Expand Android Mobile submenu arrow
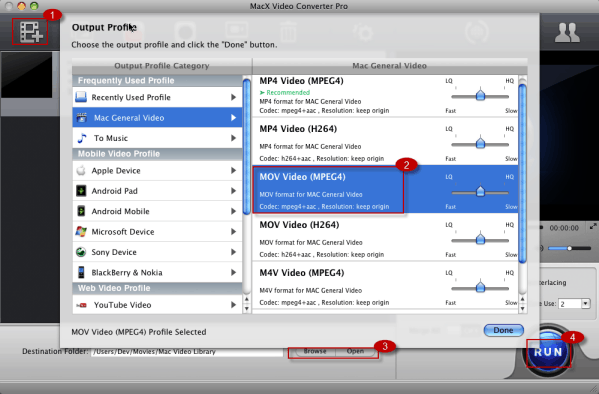599x394 pixels. pyautogui.click(x=233, y=211)
